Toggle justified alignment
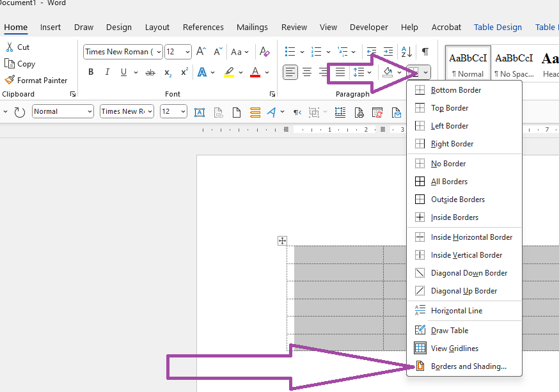Screen dimensions: 559x392 [340, 72]
